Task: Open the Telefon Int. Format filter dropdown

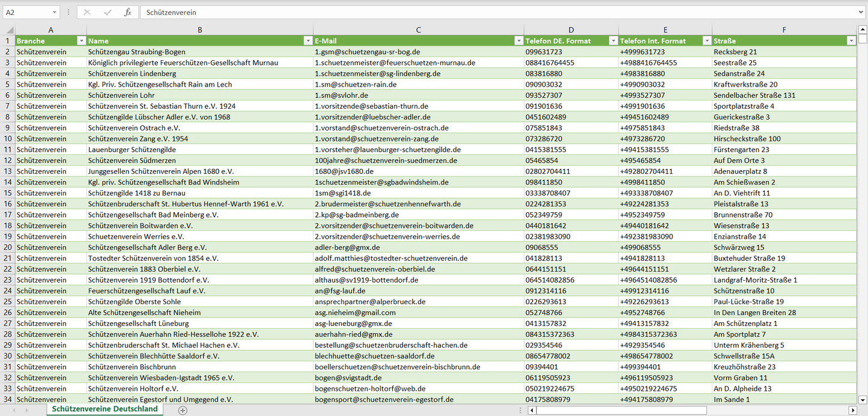Action: click(706, 41)
